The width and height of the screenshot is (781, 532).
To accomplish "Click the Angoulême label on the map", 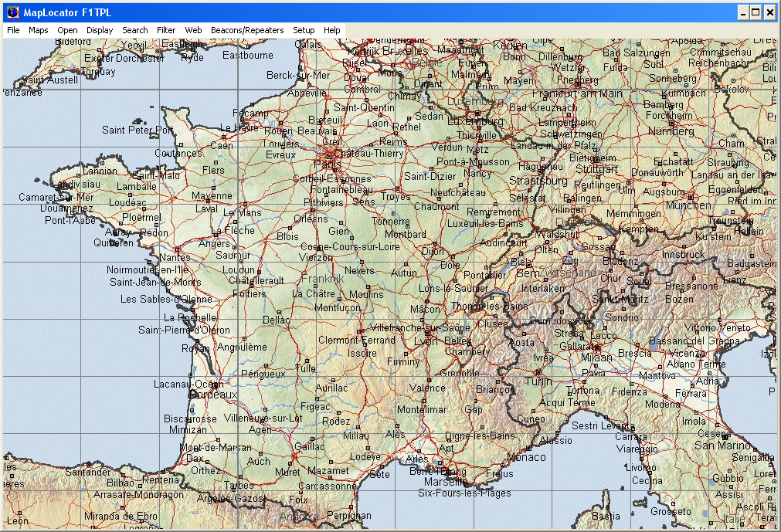I will pyautogui.click(x=242, y=347).
